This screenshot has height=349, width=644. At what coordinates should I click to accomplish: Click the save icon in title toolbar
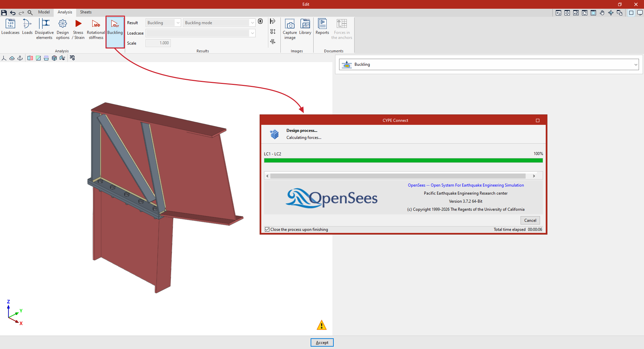(4, 13)
